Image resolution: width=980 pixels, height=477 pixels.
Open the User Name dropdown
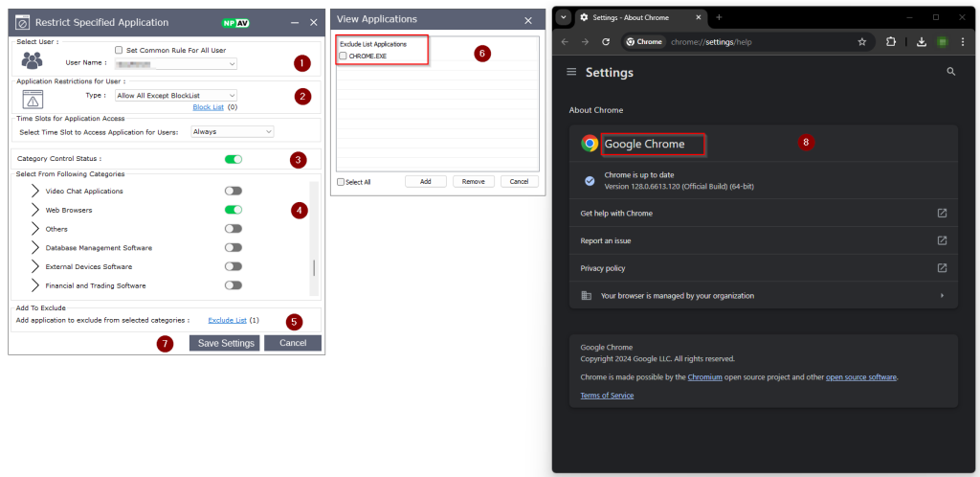[x=175, y=64]
